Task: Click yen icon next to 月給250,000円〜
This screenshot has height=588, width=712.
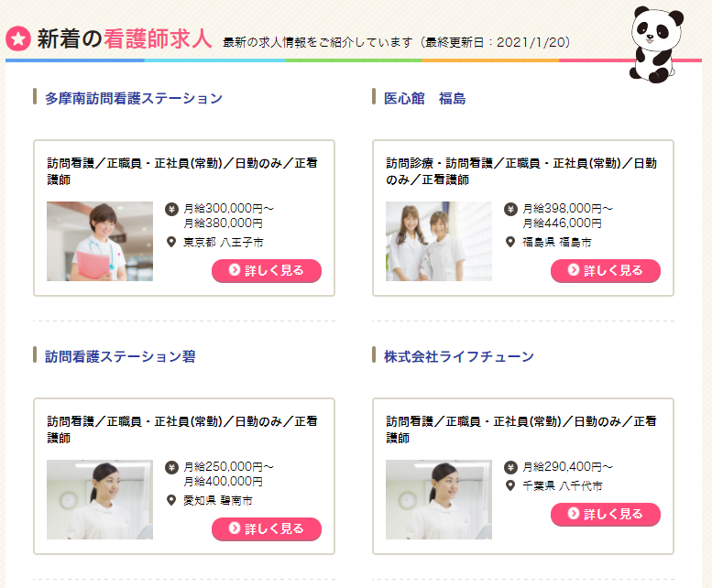Action: pos(171,467)
